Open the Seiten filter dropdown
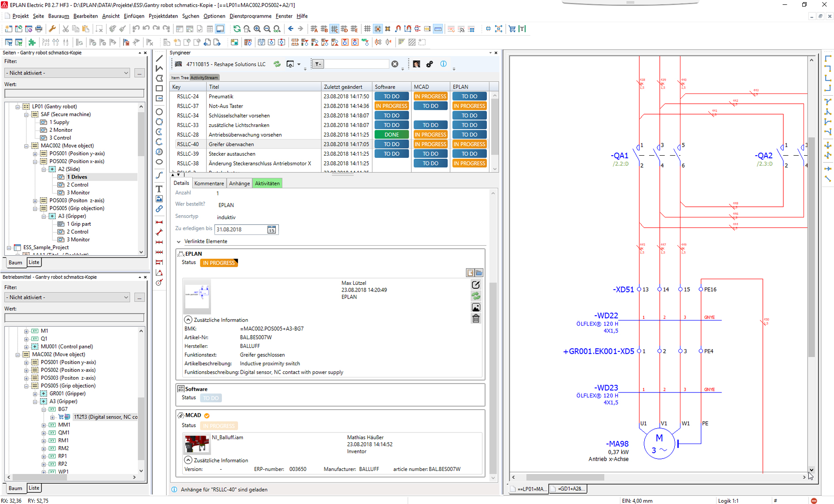Screen dimensions: 834x504 coord(126,73)
